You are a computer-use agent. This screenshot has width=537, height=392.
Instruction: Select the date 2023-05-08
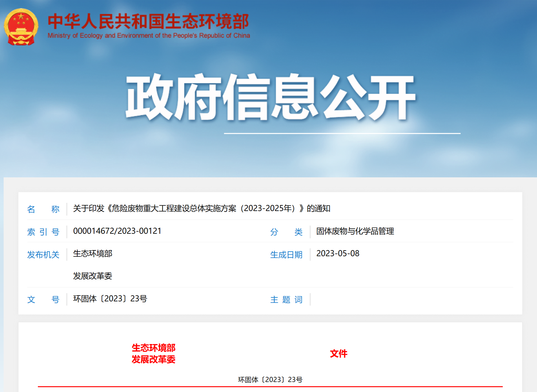338,253
